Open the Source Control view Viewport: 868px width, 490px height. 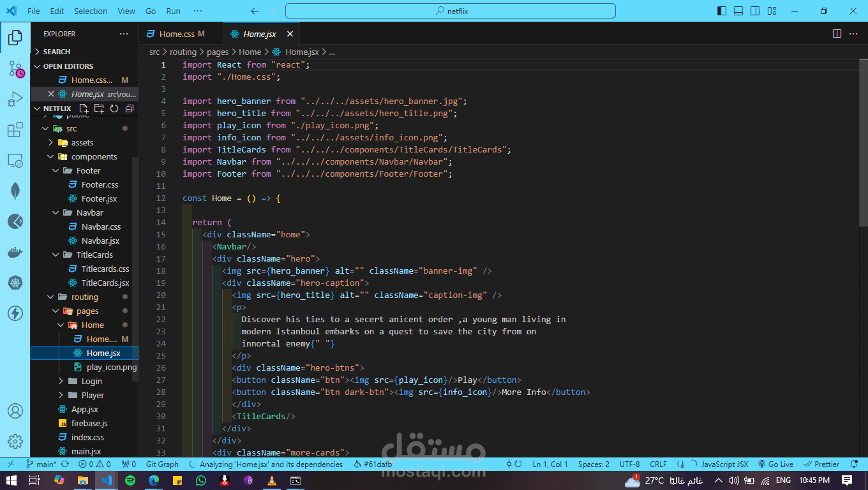pyautogui.click(x=15, y=69)
